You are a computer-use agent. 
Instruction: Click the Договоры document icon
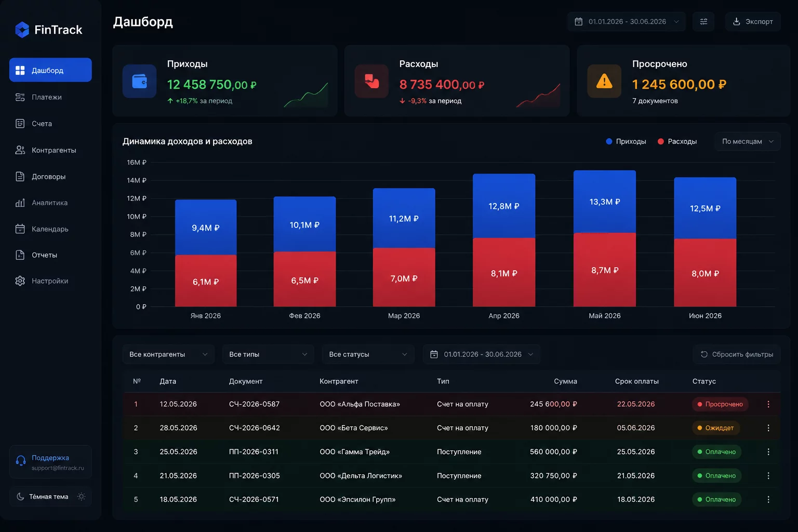coord(20,177)
